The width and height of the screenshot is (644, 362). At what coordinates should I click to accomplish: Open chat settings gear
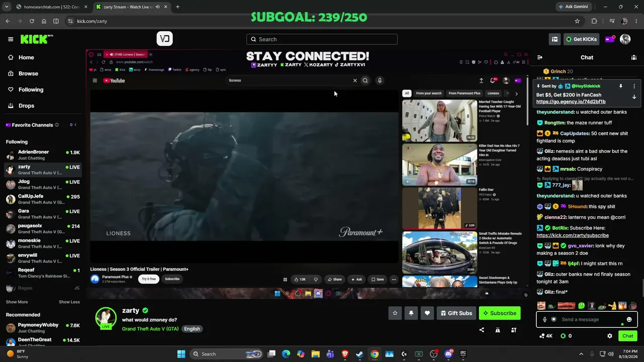coord(610,336)
